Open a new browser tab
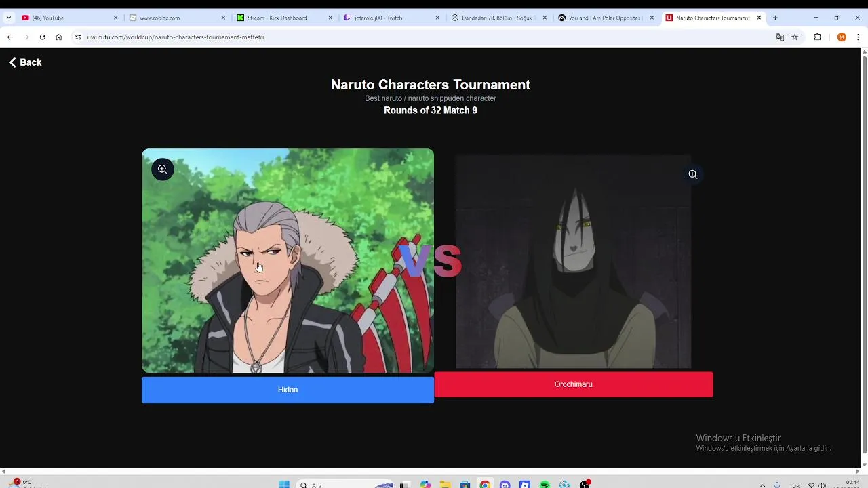 click(775, 18)
